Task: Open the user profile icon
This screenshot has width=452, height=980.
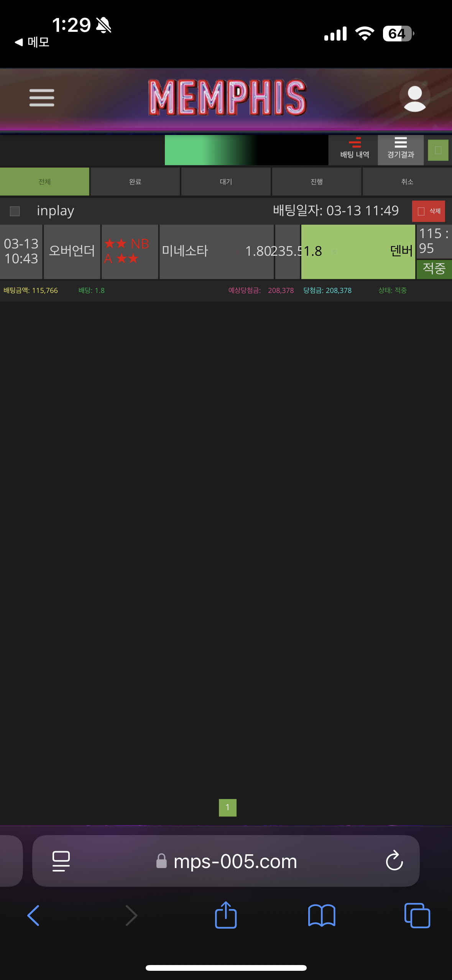Action: [x=414, y=98]
